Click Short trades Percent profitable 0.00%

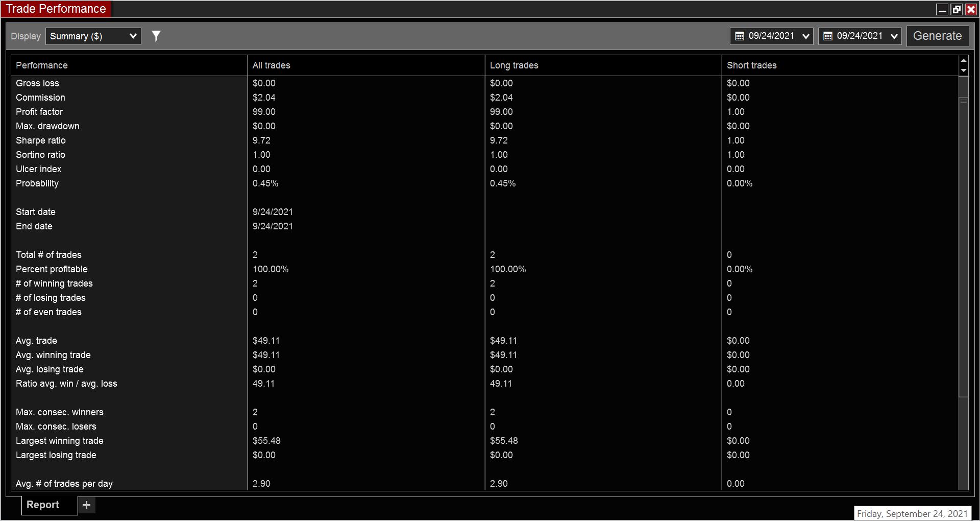tap(740, 269)
